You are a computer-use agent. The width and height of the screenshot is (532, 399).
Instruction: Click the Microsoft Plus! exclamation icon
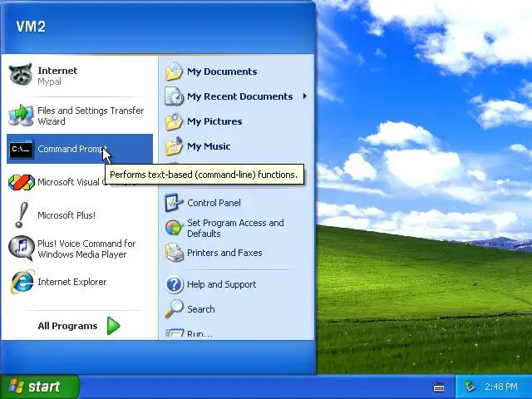point(21,215)
